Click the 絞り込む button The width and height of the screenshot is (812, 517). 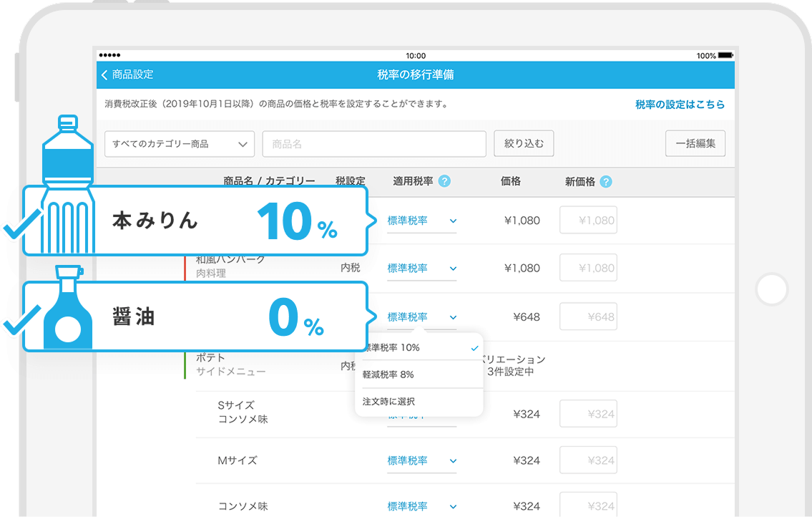524,144
